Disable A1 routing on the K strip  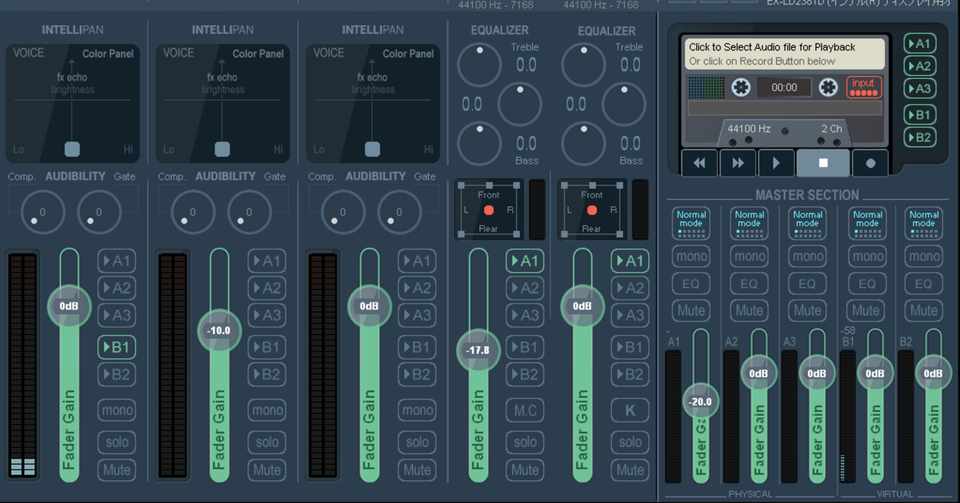629,261
